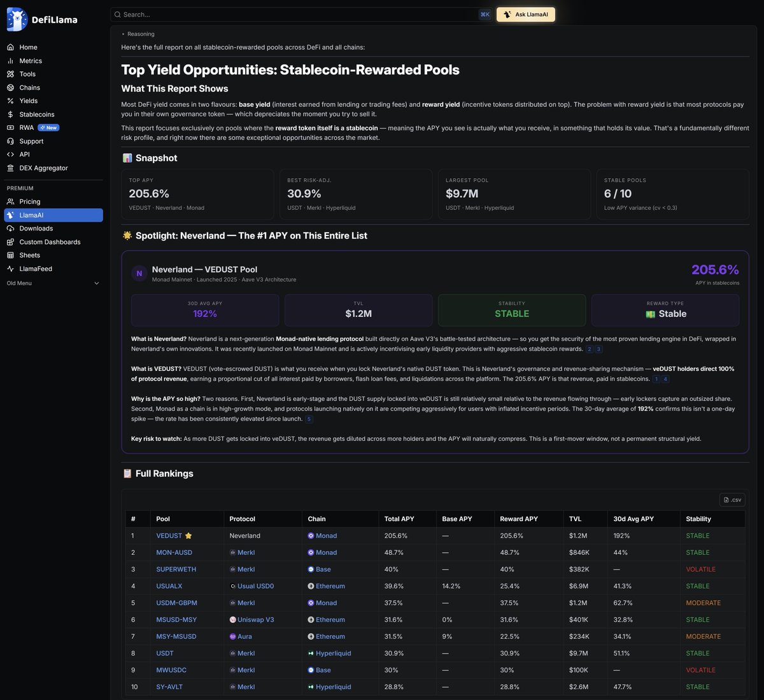Image resolution: width=764 pixels, height=700 pixels.
Task: Select the DEX Aggregator icon
Action: coord(10,168)
